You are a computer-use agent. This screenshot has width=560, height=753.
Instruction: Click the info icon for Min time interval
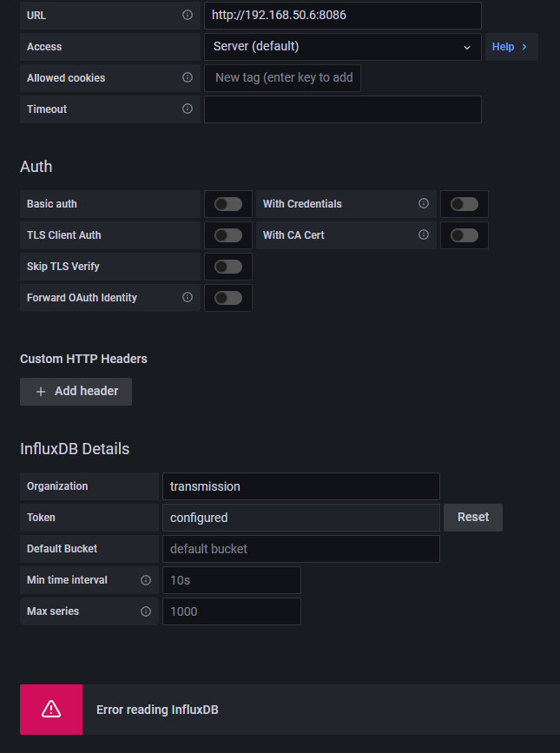coord(146,580)
